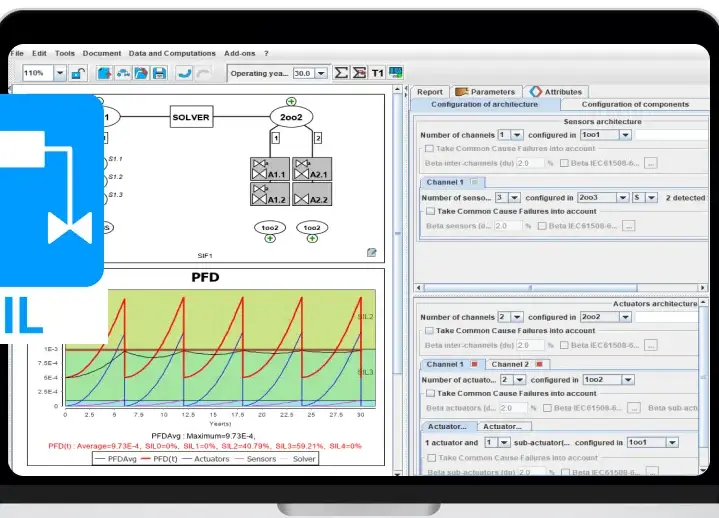Select the SOLVER box in the diagram
The image size is (719, 518).
coord(191,117)
